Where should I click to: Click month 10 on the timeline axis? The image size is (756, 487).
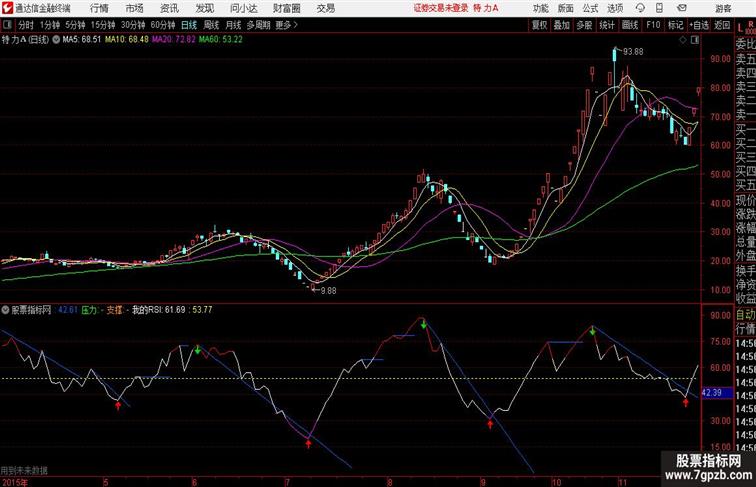click(556, 482)
